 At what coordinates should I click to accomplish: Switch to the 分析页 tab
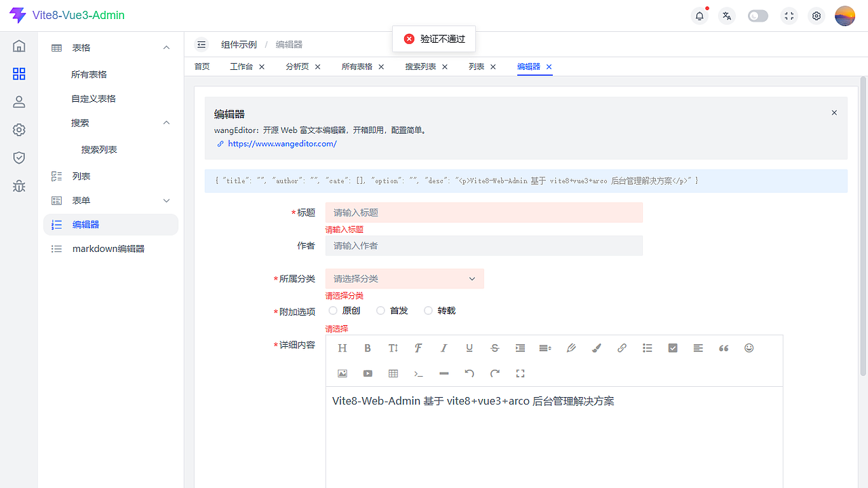297,67
